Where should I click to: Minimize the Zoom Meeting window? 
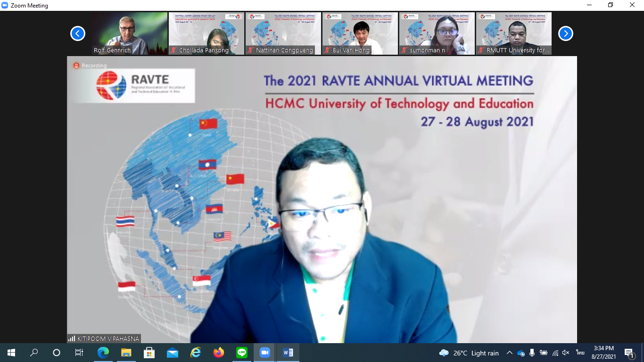tap(589, 5)
